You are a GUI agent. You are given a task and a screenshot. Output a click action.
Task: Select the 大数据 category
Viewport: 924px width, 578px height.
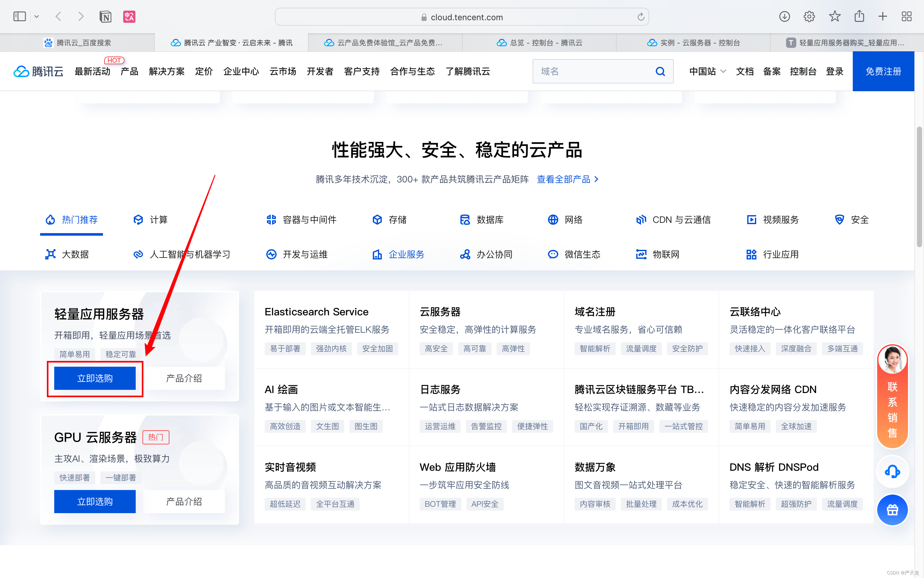[67, 254]
